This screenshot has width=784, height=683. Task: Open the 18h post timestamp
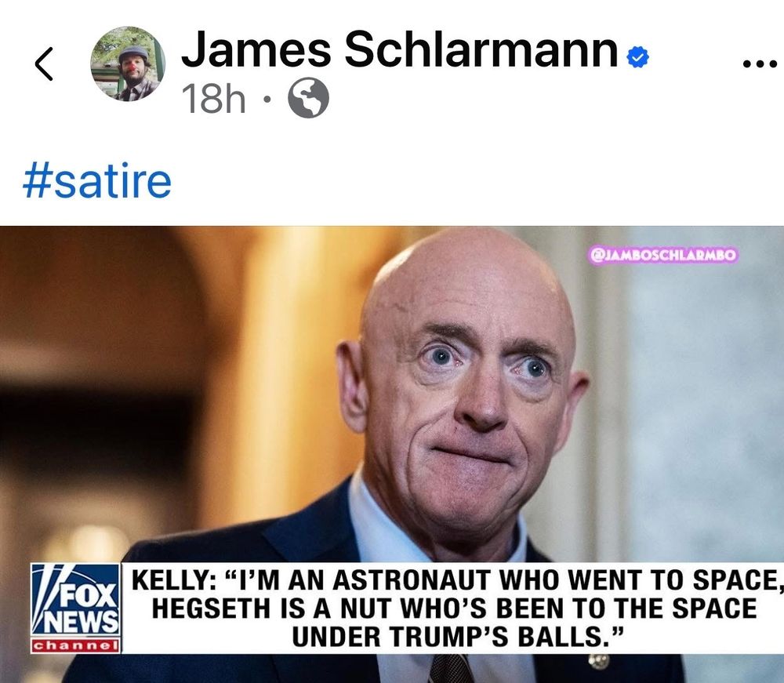[x=213, y=98]
